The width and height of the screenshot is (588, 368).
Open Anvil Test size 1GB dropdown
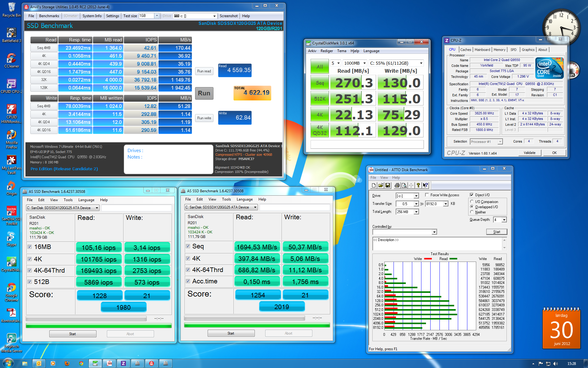click(x=157, y=16)
